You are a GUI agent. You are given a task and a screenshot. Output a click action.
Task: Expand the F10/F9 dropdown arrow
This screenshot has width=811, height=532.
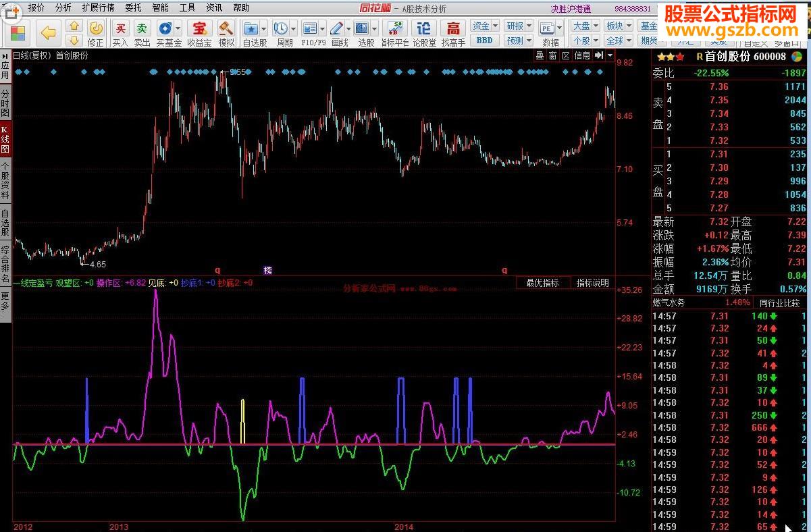pos(323,28)
